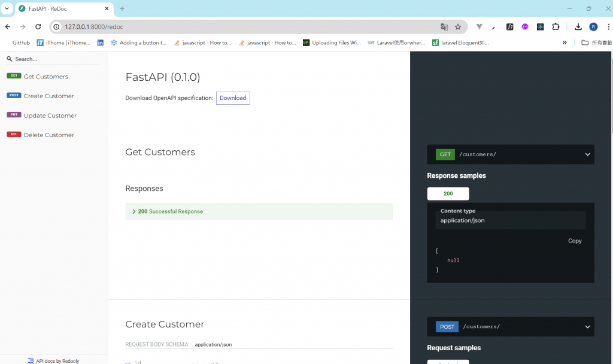Expand the 200 Successful Response section
The image size is (613, 364).
point(259,211)
